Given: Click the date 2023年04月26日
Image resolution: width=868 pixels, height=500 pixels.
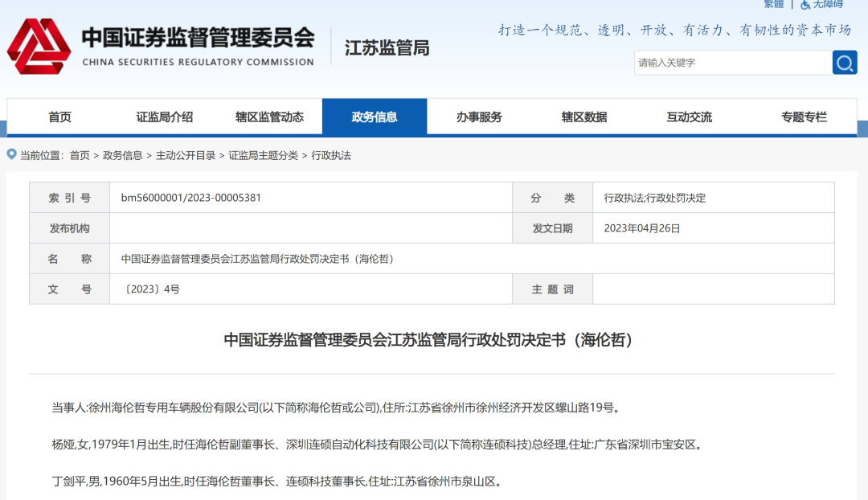Looking at the screenshot, I should point(641,228).
